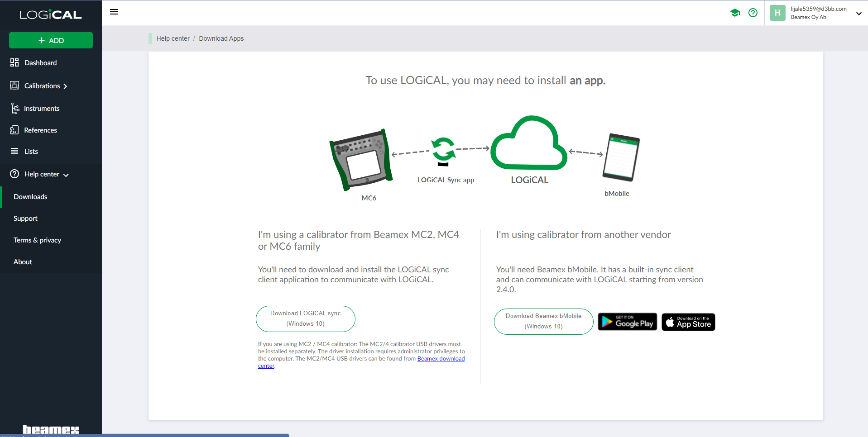This screenshot has width=868, height=437.
Task: Expand the Calibrations chevron arrow
Action: tap(65, 86)
